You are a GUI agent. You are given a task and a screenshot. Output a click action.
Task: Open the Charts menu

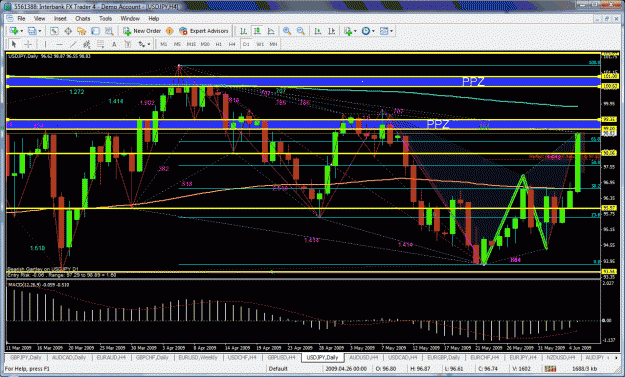tap(83, 18)
